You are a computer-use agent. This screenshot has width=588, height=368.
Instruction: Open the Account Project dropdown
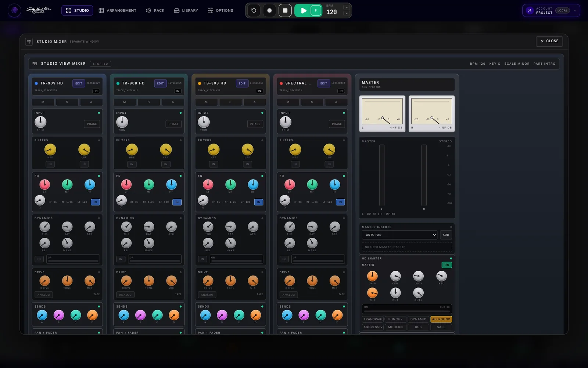click(551, 11)
